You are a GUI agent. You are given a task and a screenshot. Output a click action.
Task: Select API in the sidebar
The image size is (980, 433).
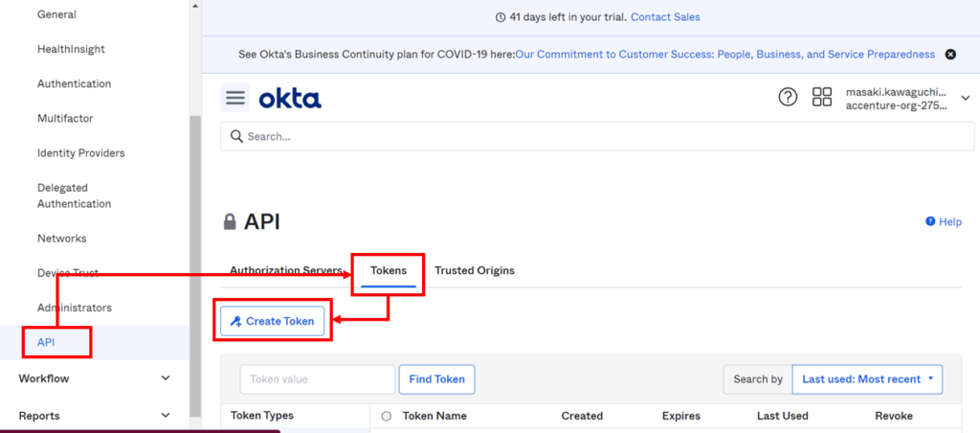point(46,342)
